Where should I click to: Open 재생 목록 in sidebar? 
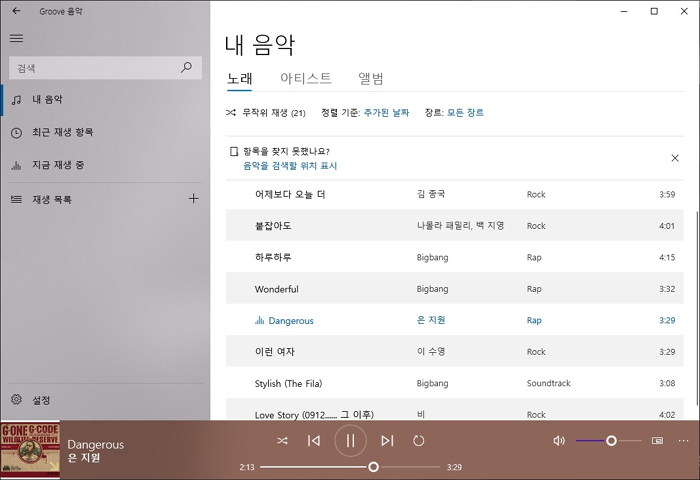coord(94,199)
